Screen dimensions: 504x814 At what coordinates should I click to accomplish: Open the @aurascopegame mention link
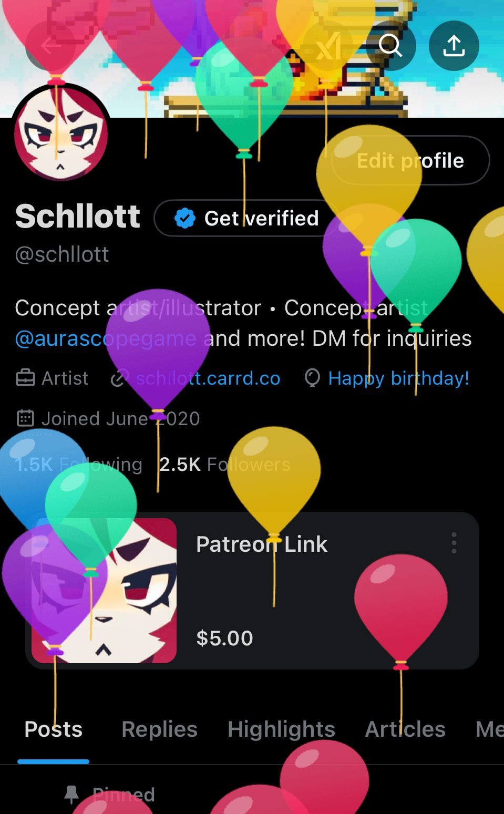pyautogui.click(x=106, y=338)
